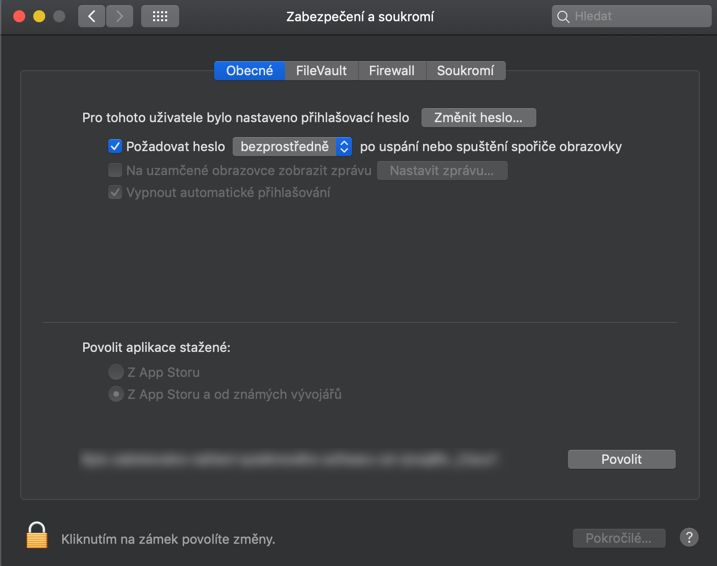
Task: Switch to the FileVault tab
Action: tap(322, 70)
